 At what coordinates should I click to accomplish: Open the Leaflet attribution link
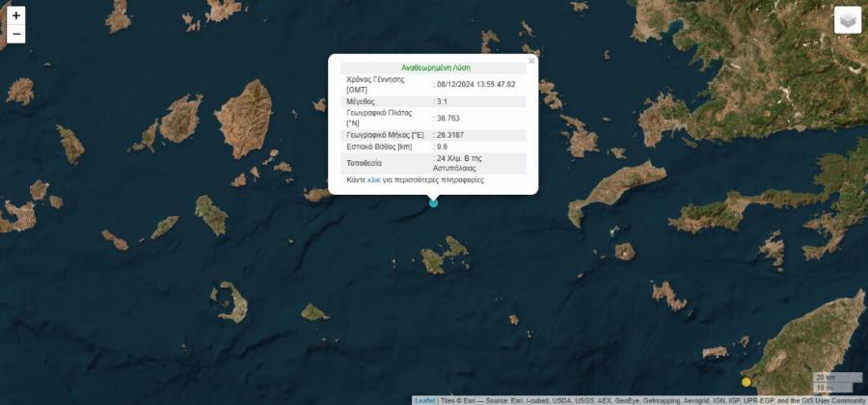(424, 400)
